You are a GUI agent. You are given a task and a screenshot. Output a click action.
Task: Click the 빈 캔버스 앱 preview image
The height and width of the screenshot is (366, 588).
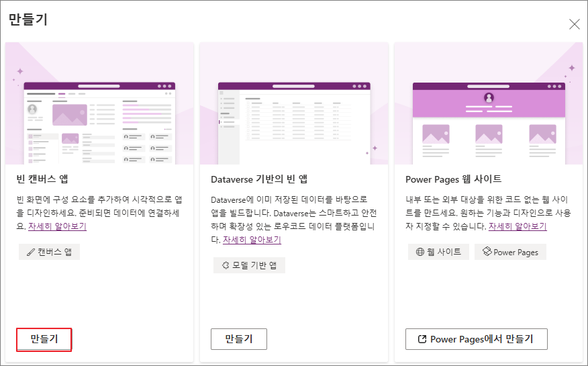(x=99, y=103)
